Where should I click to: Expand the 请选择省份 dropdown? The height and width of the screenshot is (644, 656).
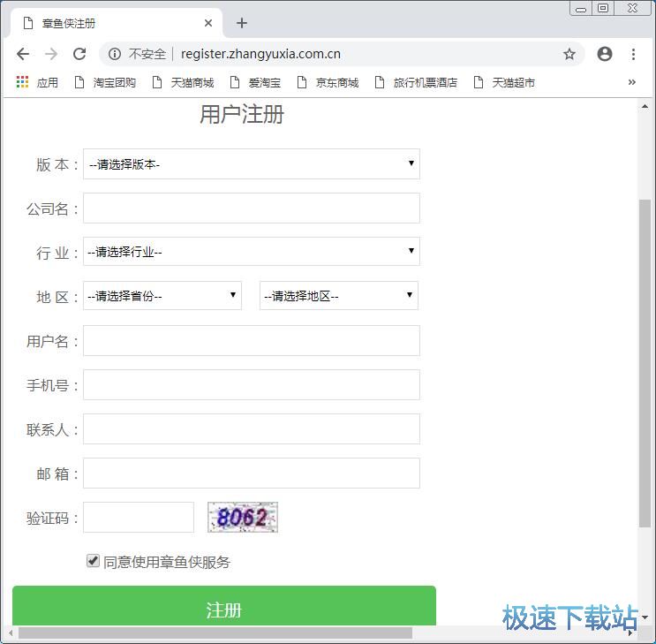point(162,296)
